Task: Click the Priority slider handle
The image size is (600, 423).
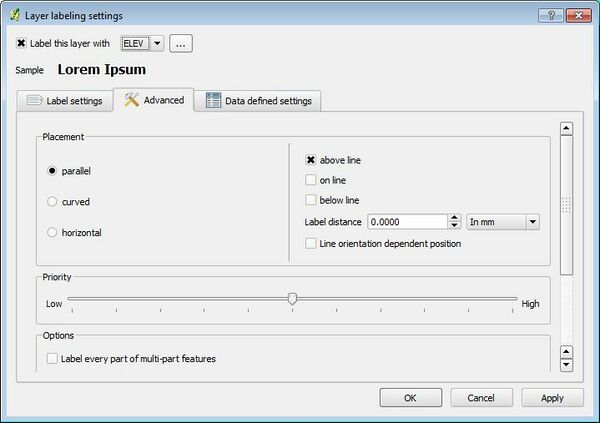Action: coord(292,298)
